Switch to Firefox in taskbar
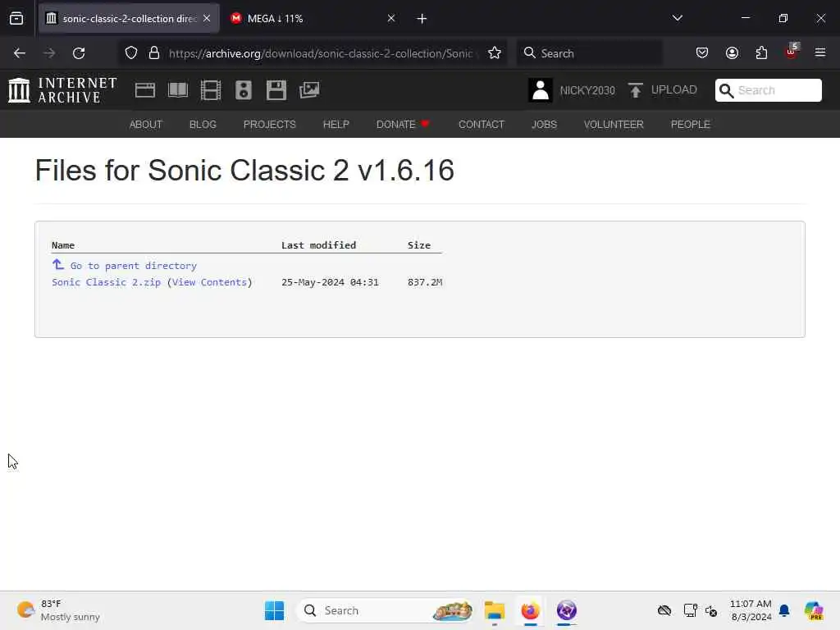The height and width of the screenshot is (630, 840). (x=531, y=610)
